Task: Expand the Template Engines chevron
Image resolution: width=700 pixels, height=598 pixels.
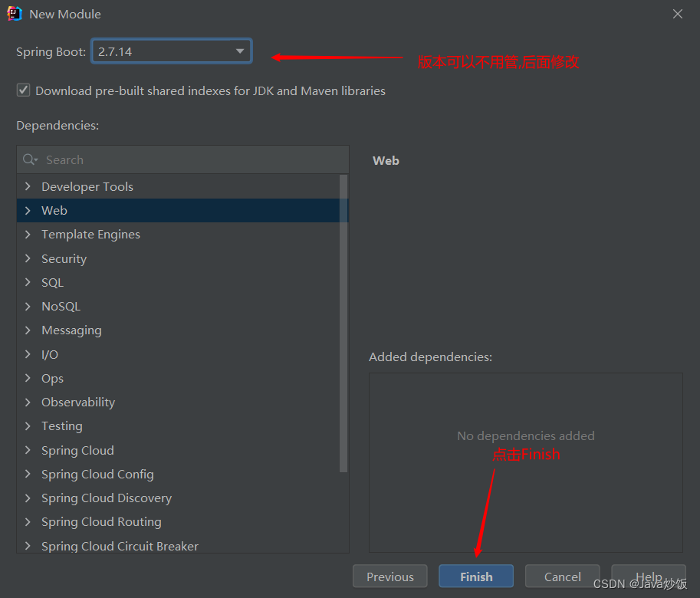Action: (28, 235)
